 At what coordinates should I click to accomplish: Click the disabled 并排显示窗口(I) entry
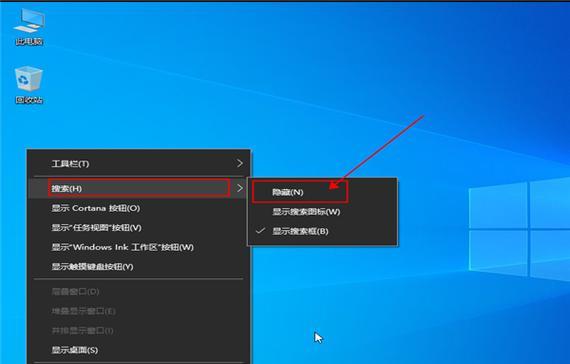(x=139, y=331)
